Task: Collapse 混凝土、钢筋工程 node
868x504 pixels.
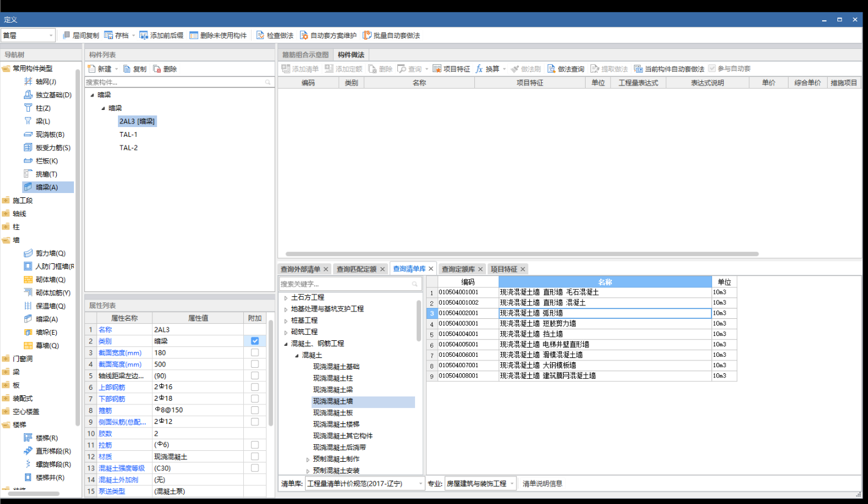Action: [285, 343]
